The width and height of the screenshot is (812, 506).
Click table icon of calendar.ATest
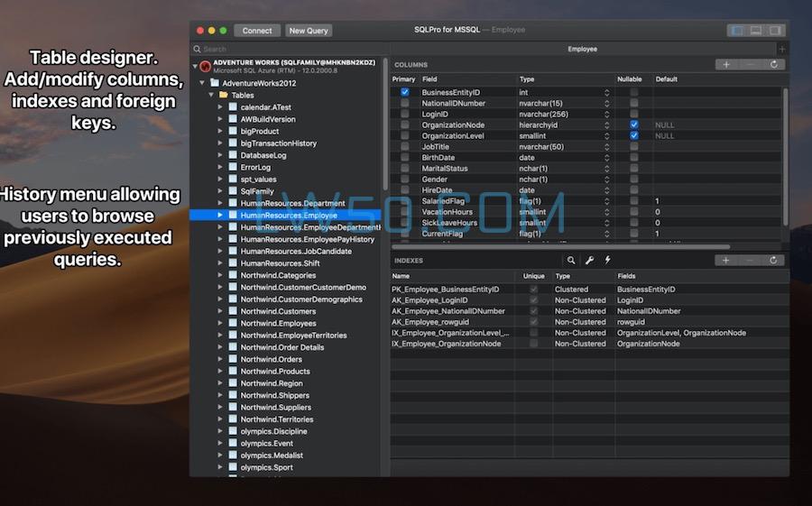coord(233,107)
